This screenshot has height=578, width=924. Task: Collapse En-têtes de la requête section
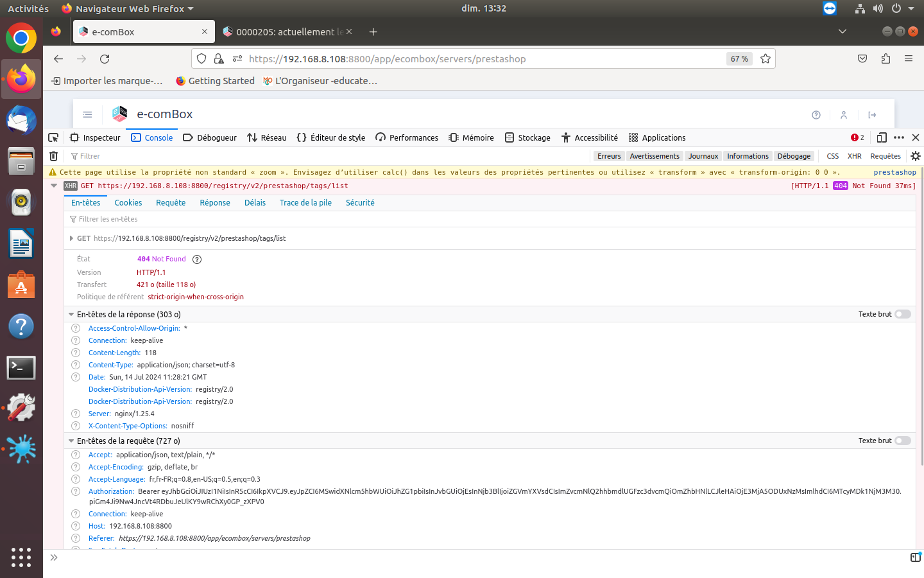coord(71,441)
